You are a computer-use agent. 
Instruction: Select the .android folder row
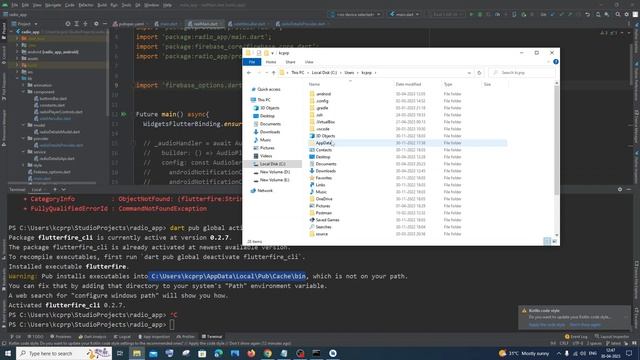point(407,94)
